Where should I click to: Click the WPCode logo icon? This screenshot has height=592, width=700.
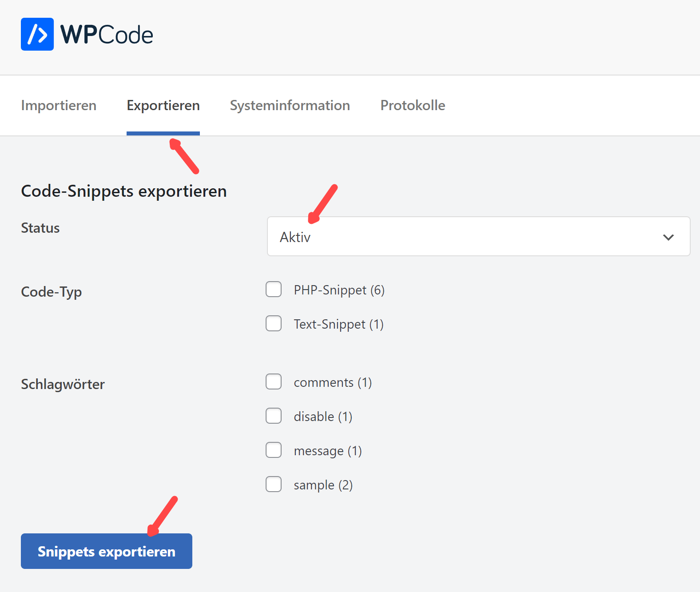click(37, 34)
